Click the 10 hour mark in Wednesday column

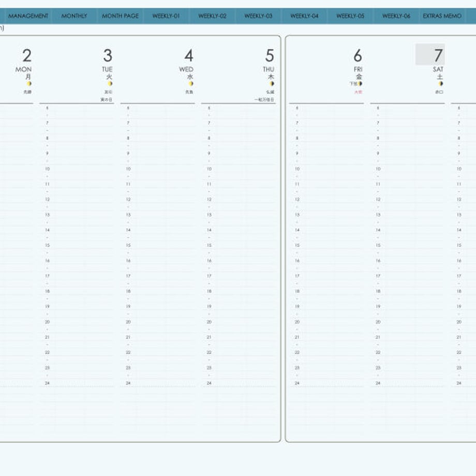pyautogui.click(x=128, y=169)
